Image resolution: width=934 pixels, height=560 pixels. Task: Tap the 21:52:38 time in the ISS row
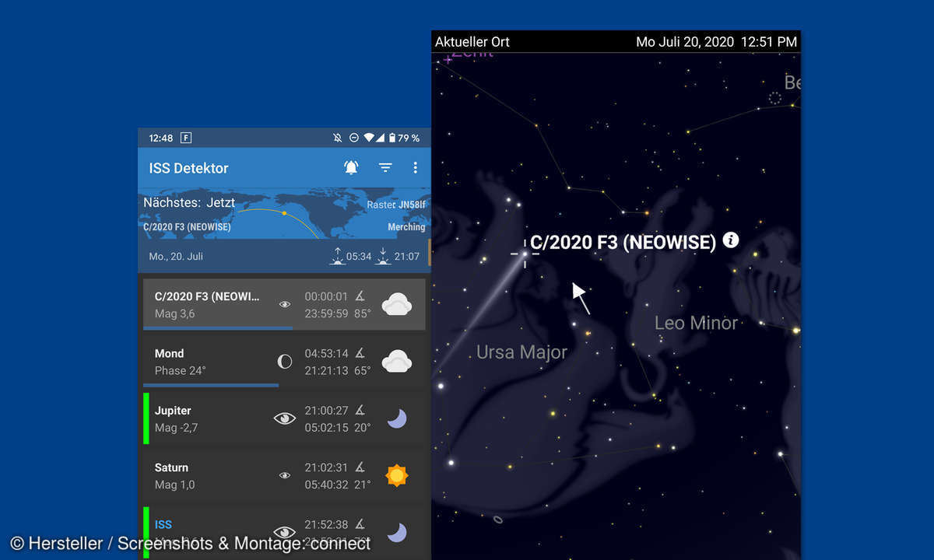(326, 524)
